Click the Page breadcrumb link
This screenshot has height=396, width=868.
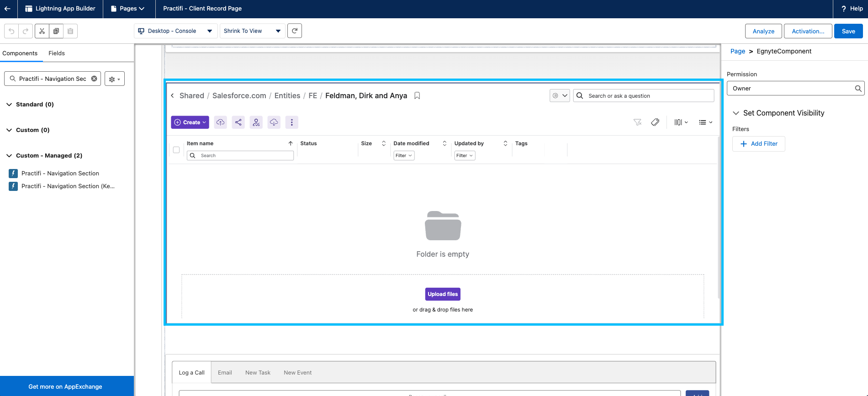(x=738, y=51)
